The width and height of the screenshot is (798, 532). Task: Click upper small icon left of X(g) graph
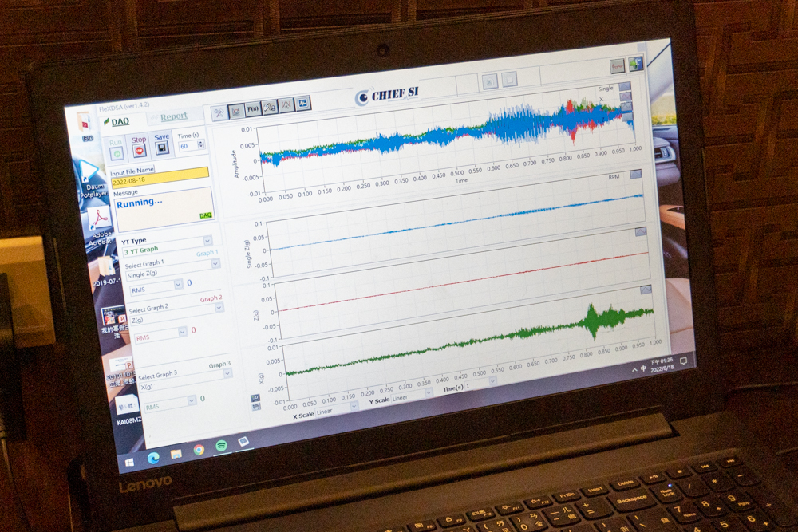click(255, 398)
